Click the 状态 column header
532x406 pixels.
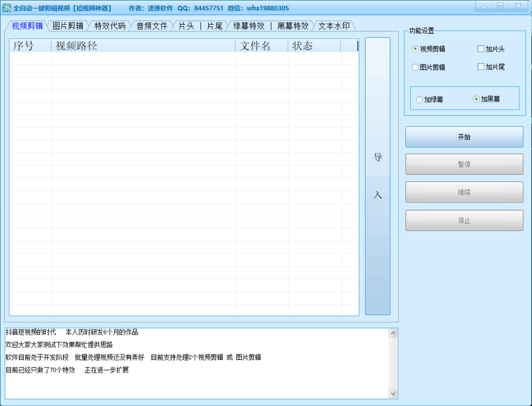(314, 46)
